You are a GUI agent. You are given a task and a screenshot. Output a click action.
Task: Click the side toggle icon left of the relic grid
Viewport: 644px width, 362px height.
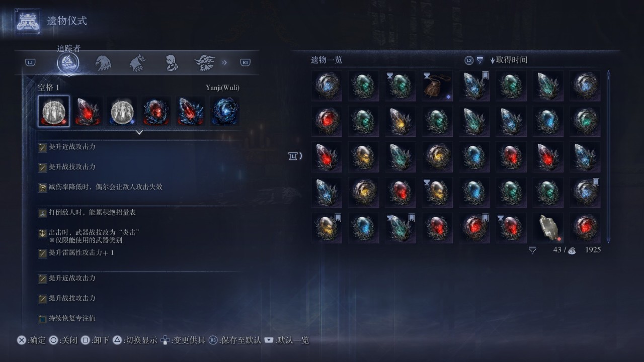295,156
